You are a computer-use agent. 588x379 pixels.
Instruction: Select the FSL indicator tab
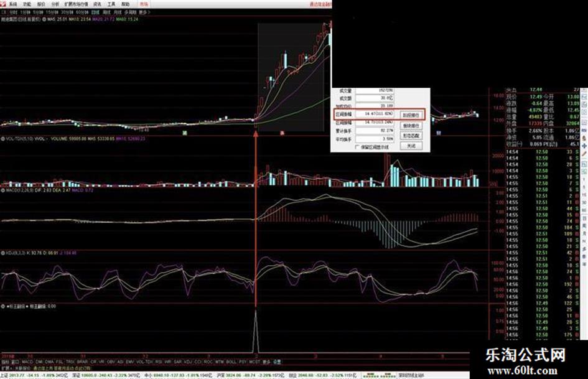tap(60, 362)
